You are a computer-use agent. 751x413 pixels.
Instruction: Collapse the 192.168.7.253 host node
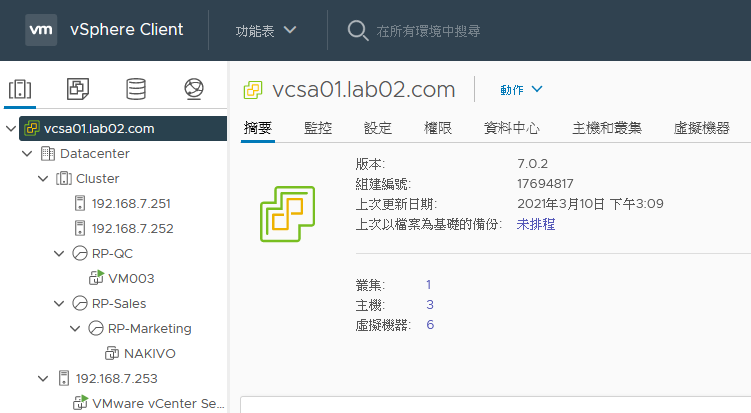43,379
